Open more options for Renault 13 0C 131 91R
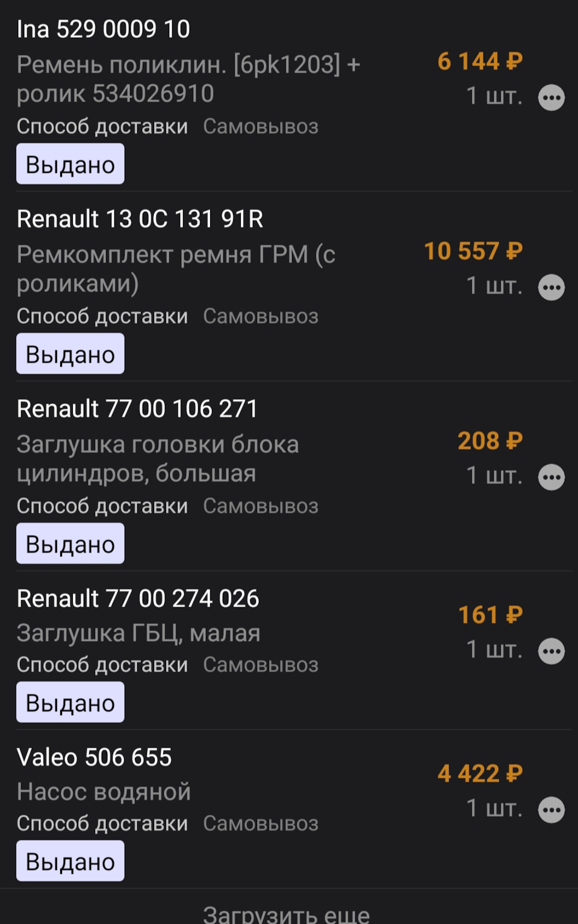 point(552,288)
